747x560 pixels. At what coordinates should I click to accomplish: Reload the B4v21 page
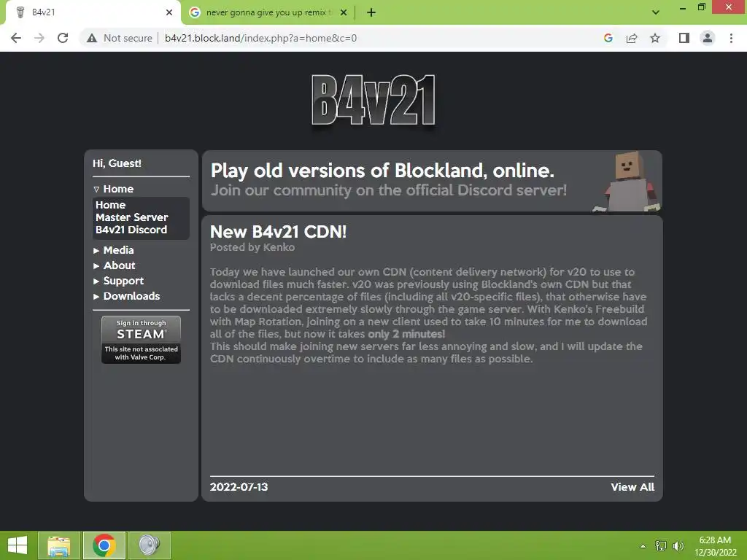point(63,38)
